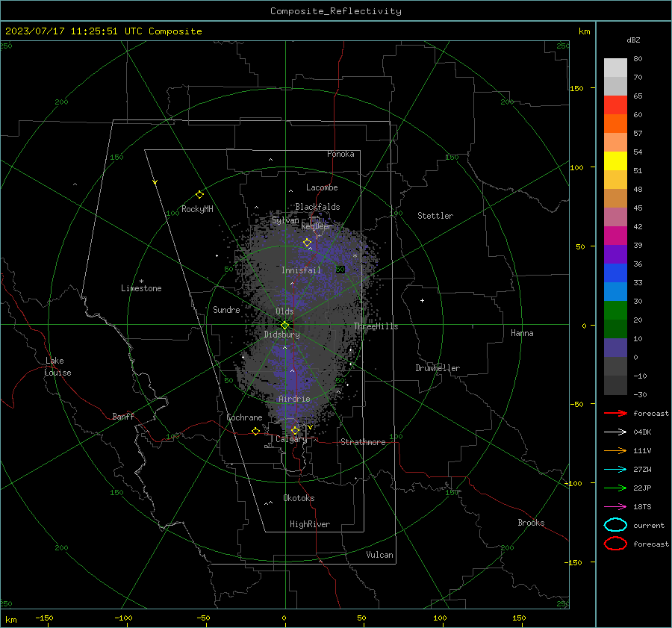Click the brown 45-48 dBZ legend swatch

(x=615, y=199)
